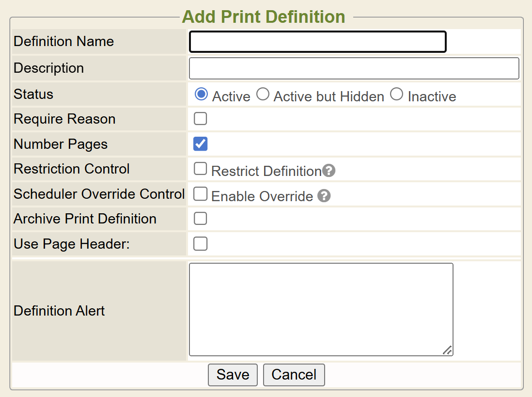Click the Restriction Control row label
The width and height of the screenshot is (532, 397).
click(x=72, y=169)
